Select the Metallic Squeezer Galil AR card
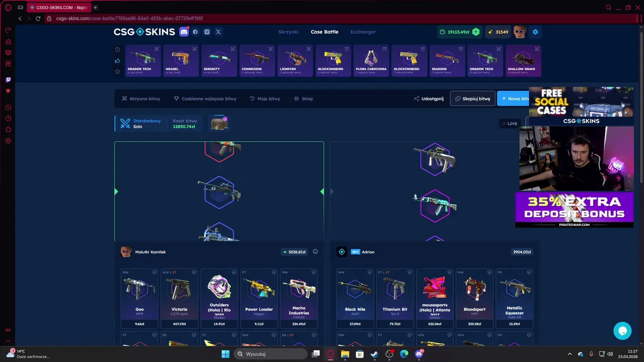 pos(514,299)
